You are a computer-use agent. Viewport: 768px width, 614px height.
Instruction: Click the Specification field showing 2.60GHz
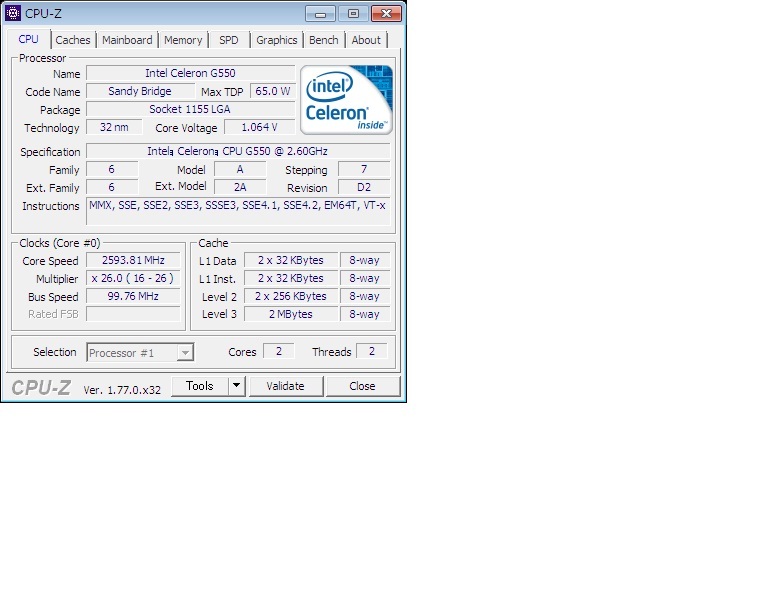pyautogui.click(x=238, y=151)
